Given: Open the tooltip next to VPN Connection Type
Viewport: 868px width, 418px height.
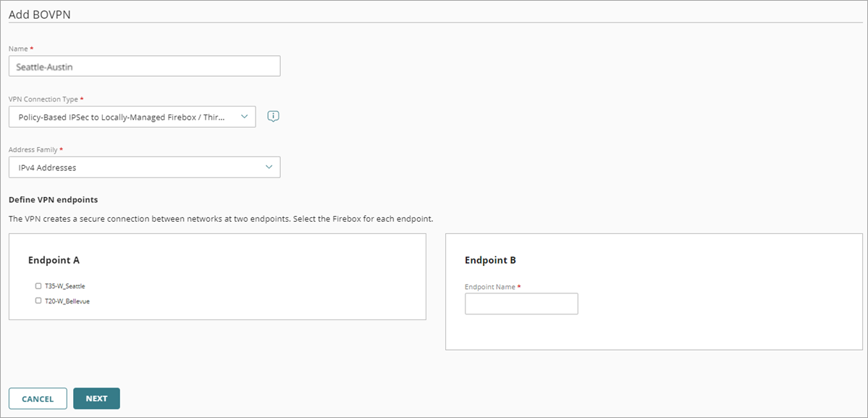Looking at the screenshot, I should tap(273, 116).
